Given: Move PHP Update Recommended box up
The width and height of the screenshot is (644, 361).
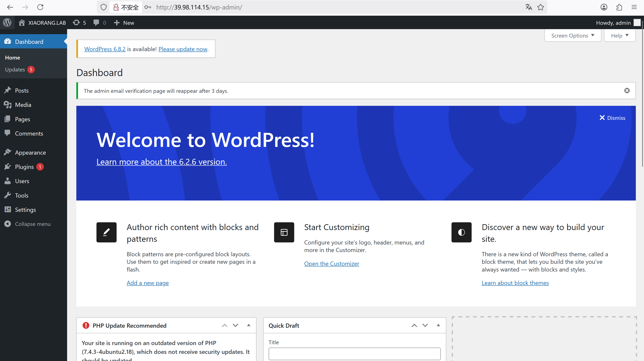Looking at the screenshot, I should coord(225,325).
